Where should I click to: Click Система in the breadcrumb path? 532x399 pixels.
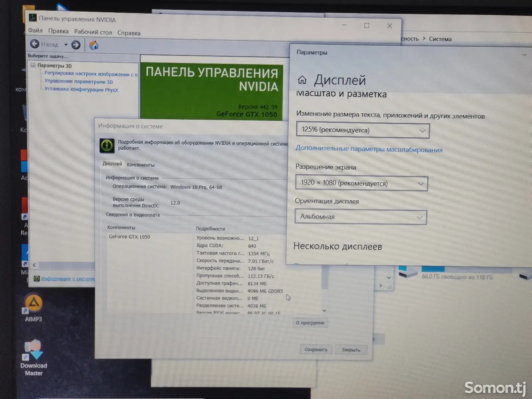click(440, 39)
